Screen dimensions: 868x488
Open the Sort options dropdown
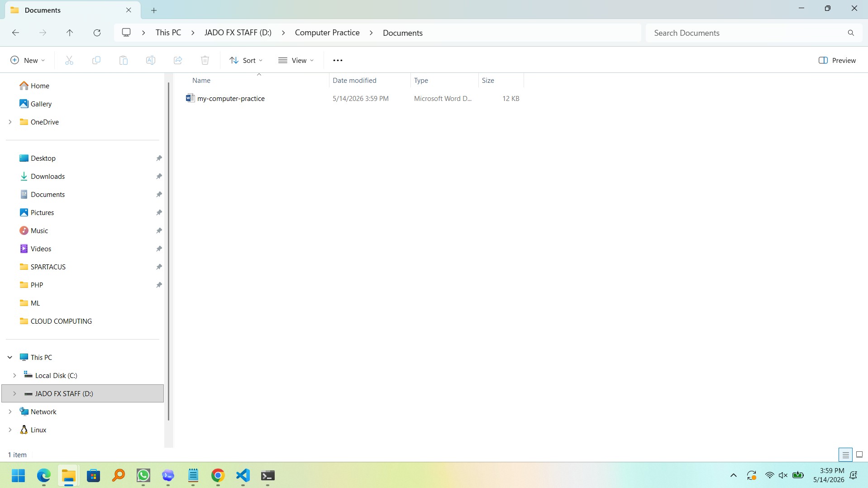[246, 60]
